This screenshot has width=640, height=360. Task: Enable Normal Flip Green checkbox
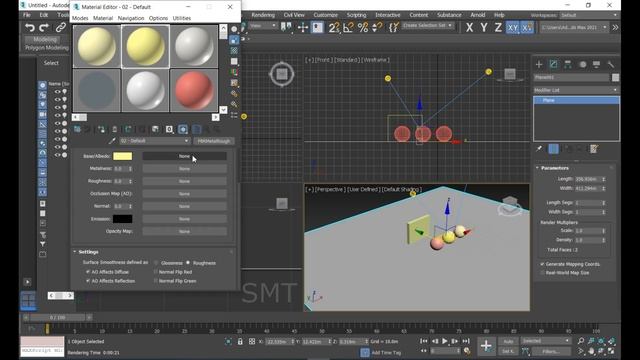click(156, 281)
